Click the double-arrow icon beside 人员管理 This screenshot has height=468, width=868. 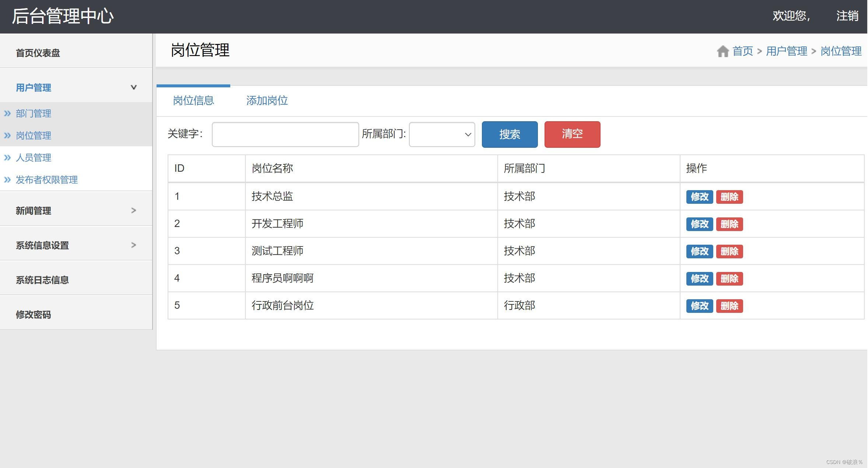(7, 158)
